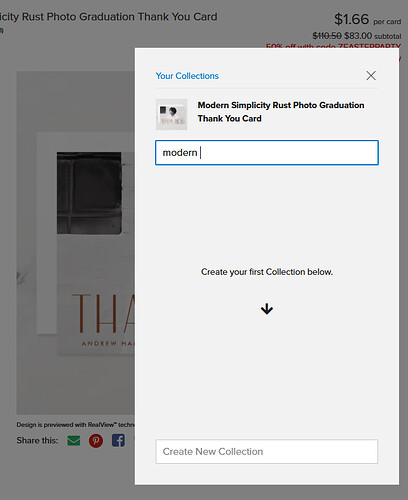Viewport: 408px width, 500px height.
Task: Close the Your Collections dialog
Action: 371,76
